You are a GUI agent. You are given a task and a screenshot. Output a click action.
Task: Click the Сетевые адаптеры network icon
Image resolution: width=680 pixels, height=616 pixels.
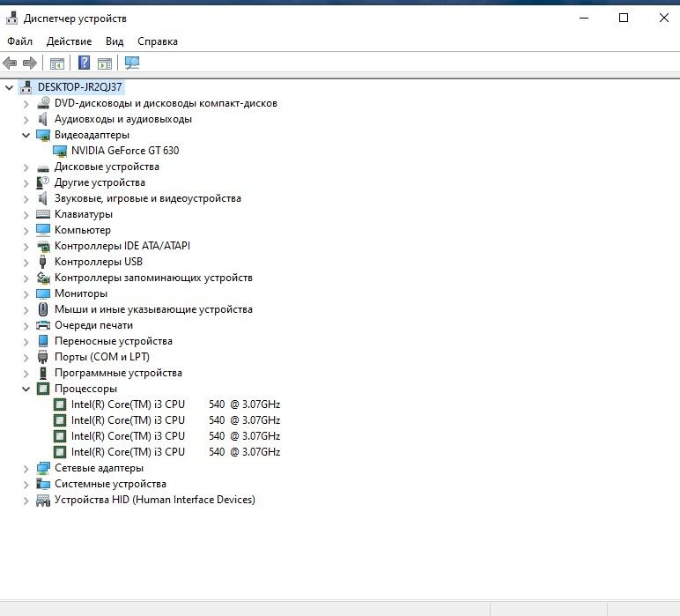point(43,468)
